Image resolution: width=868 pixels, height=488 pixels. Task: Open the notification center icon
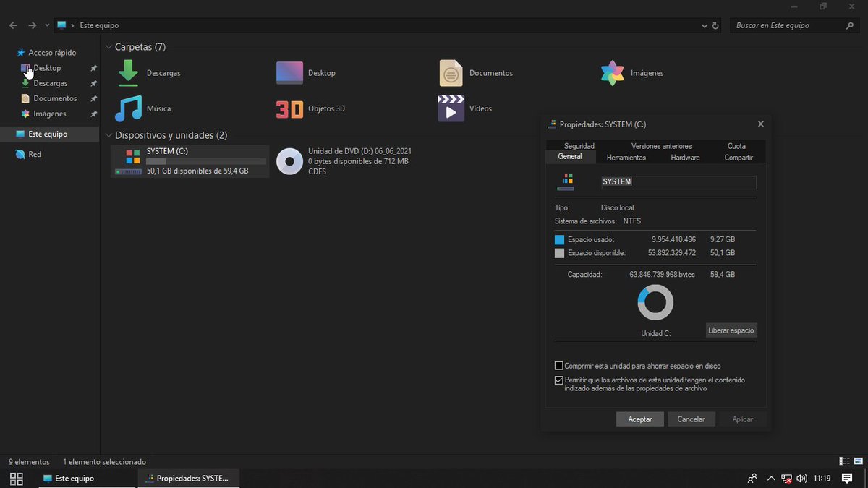(847, 479)
